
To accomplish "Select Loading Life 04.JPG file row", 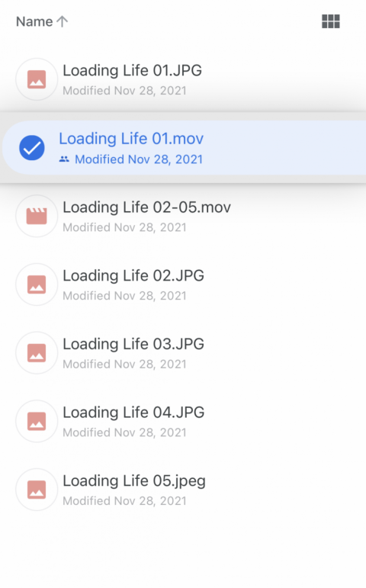I will click(183, 421).
